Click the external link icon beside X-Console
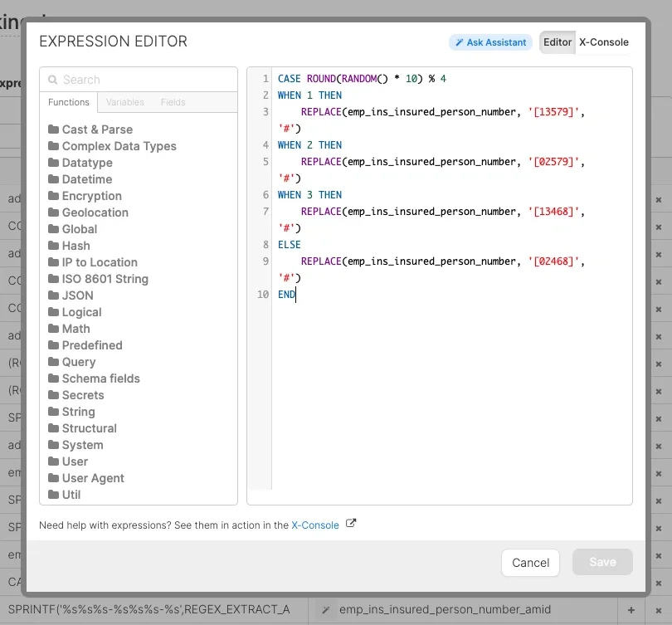Screen dimensions: 672x625 (351, 524)
